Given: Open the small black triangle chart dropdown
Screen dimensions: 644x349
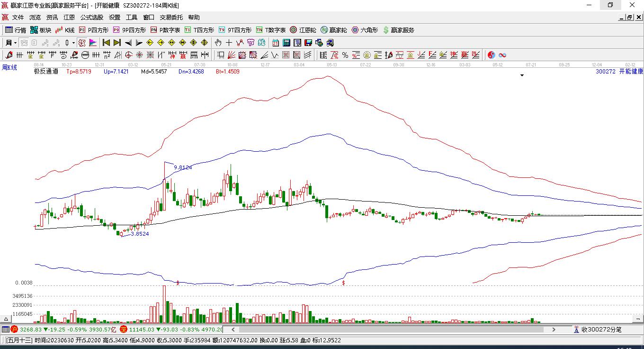Looking at the screenshot, I should 522,75.
